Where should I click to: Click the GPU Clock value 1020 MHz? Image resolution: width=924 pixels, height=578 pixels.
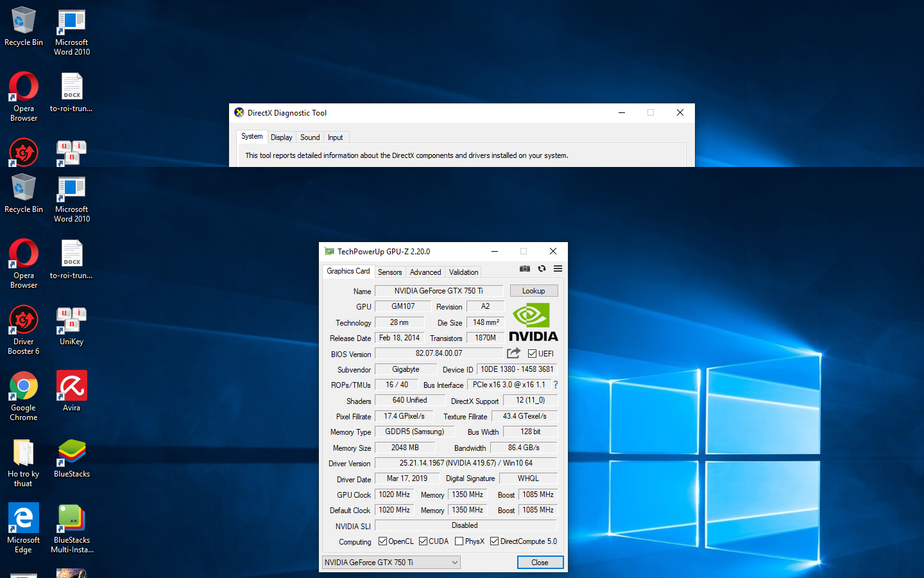tap(395, 495)
